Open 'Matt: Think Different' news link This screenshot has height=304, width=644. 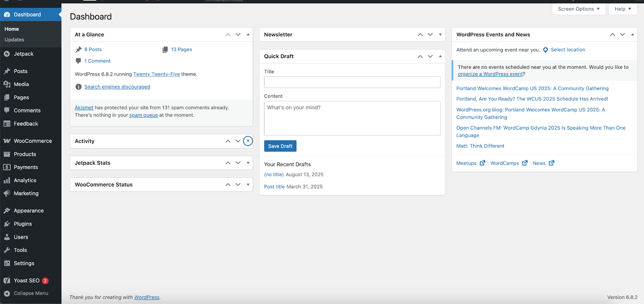(480, 146)
